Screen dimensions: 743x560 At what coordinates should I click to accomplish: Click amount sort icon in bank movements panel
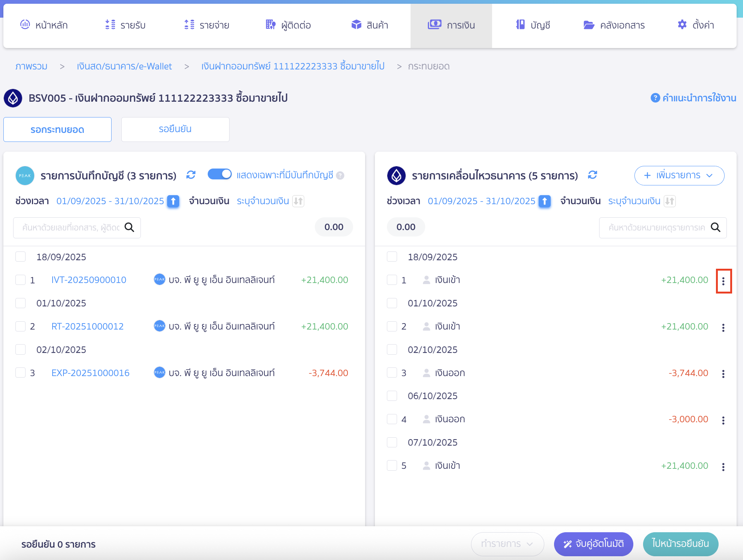pos(669,201)
